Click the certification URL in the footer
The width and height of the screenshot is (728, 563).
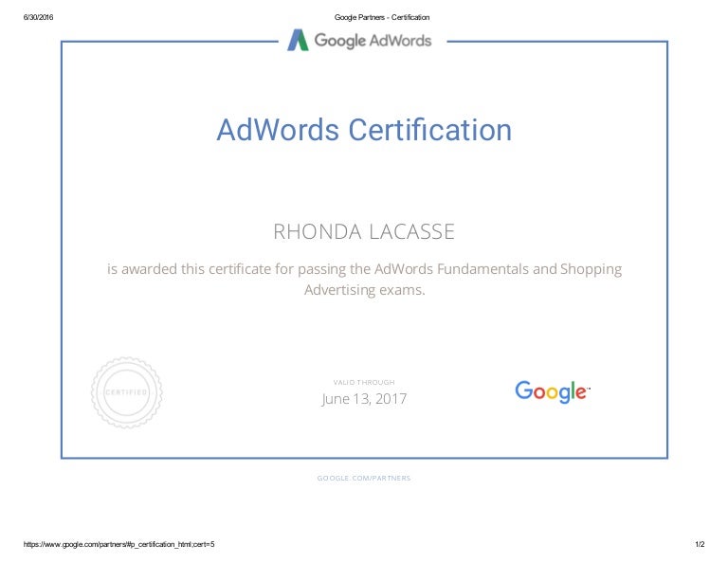point(118,544)
